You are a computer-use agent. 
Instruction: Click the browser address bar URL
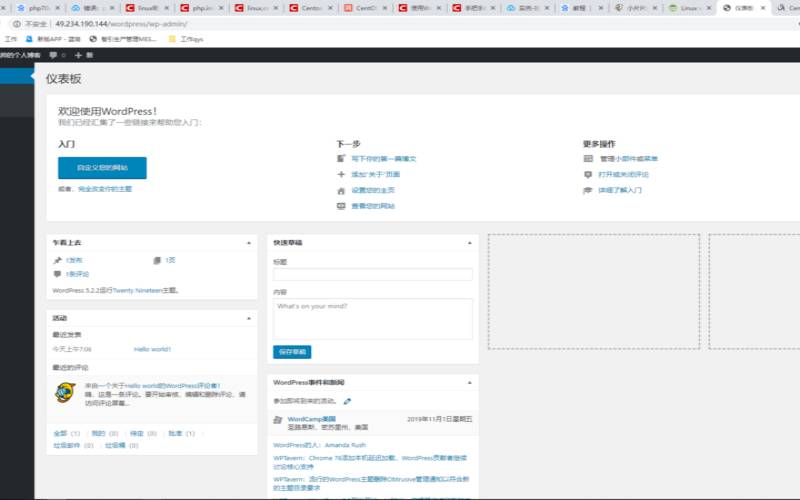pyautogui.click(x=121, y=24)
